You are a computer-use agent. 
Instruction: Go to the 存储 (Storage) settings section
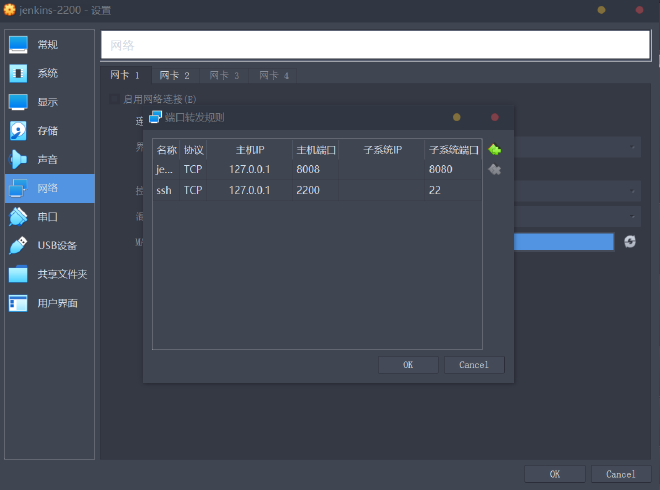(x=48, y=131)
